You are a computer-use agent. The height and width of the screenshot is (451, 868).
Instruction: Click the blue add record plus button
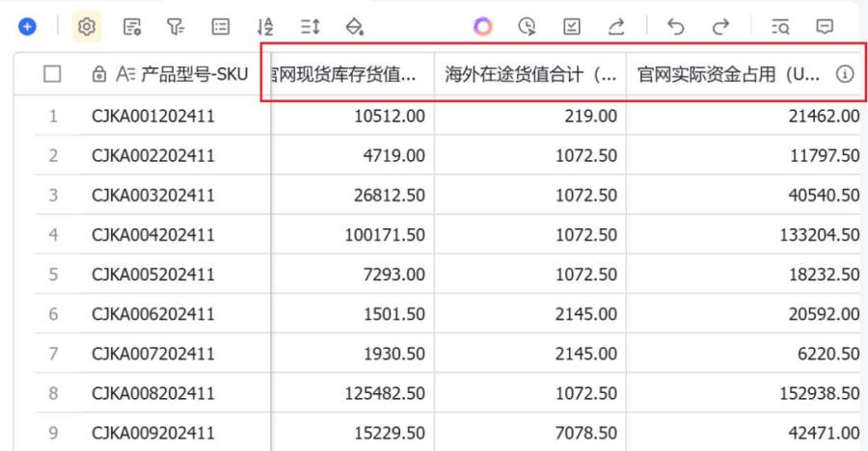coord(27,27)
